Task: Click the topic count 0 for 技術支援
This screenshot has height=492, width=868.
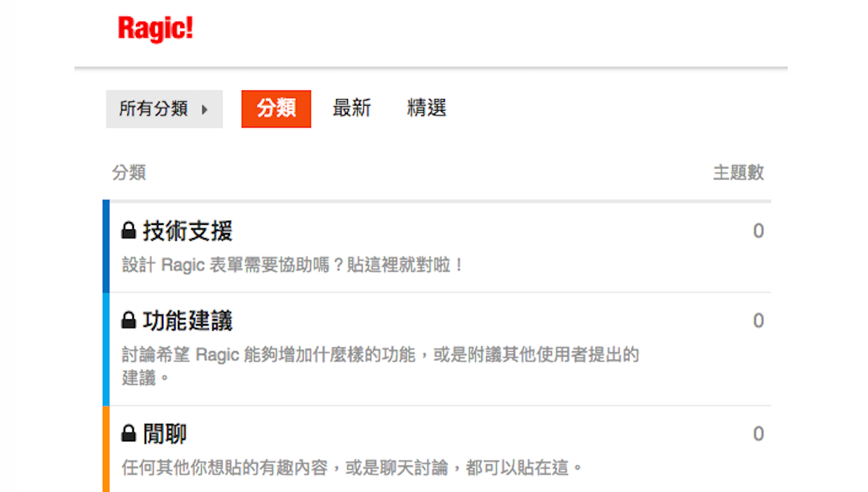Action: 758,230
